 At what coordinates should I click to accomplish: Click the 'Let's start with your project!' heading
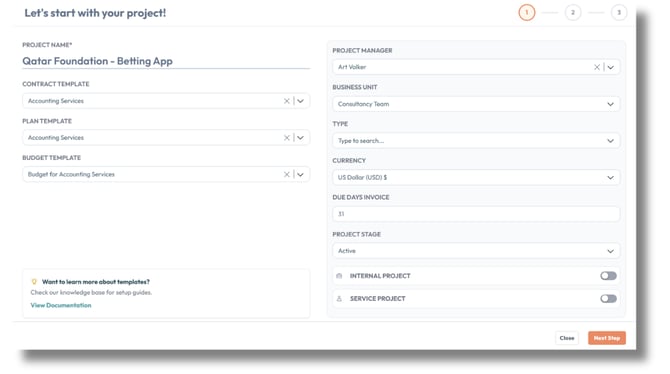(95, 13)
